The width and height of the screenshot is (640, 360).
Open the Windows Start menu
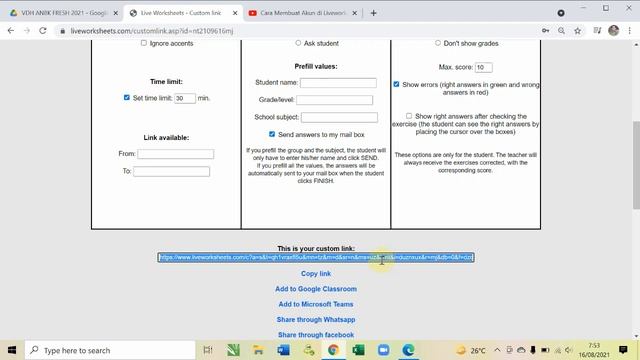pos(12,350)
